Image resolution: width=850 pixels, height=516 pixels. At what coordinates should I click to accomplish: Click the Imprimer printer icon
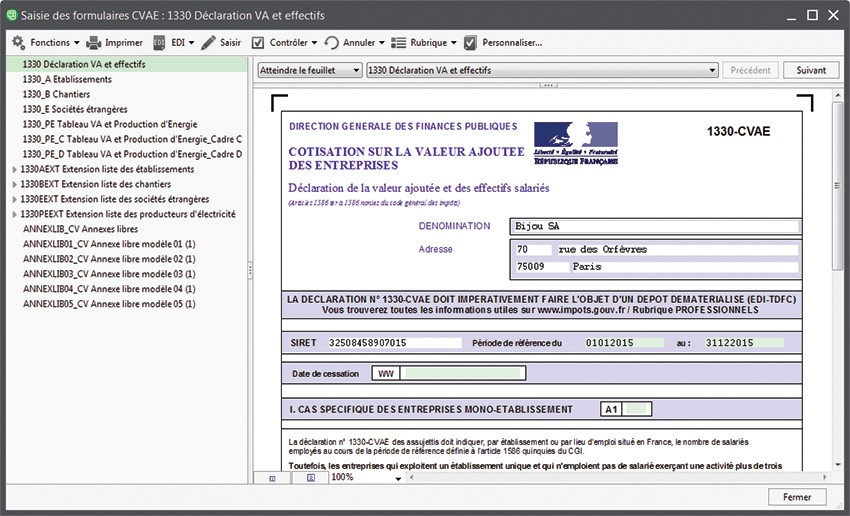94,43
